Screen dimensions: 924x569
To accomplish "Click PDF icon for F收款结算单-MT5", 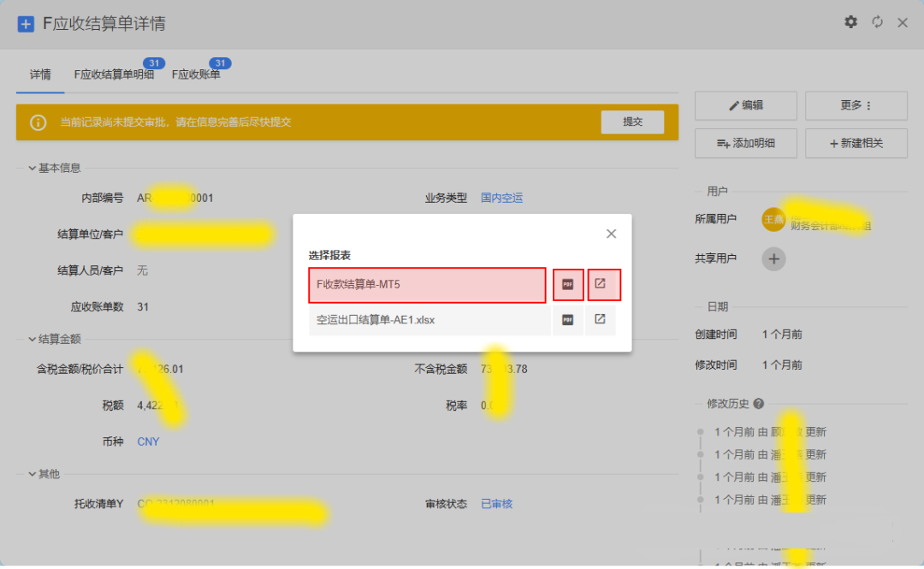I will point(567,284).
